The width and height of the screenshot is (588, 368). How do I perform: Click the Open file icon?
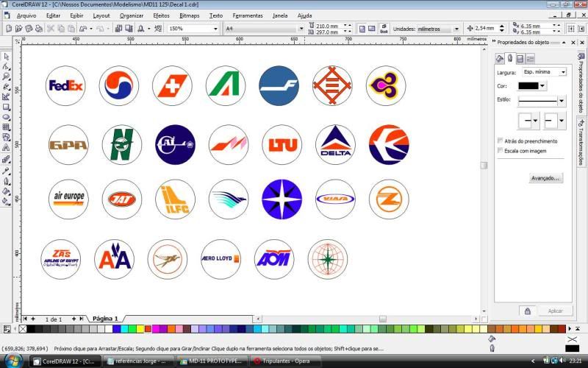pyautogui.click(x=19, y=29)
